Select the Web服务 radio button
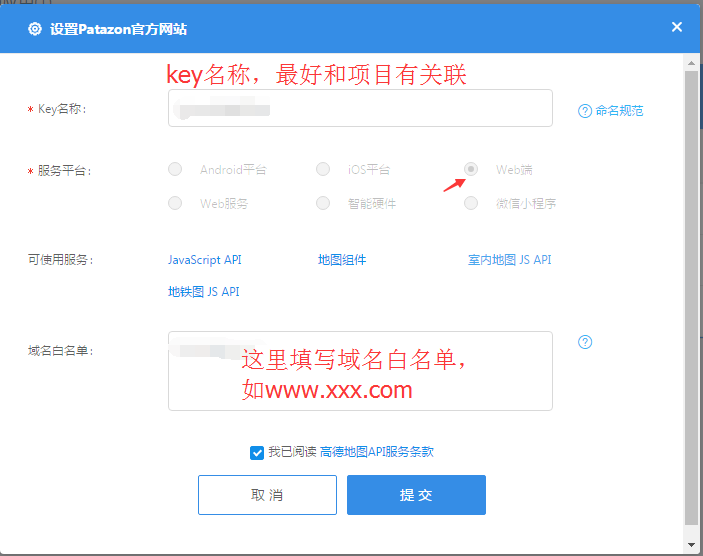This screenshot has width=703, height=556. [175, 203]
